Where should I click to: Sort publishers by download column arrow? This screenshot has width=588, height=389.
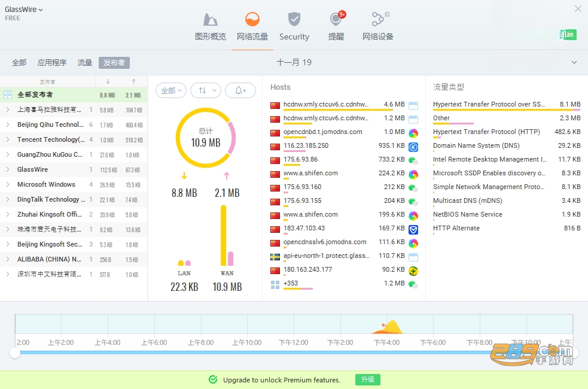point(108,81)
